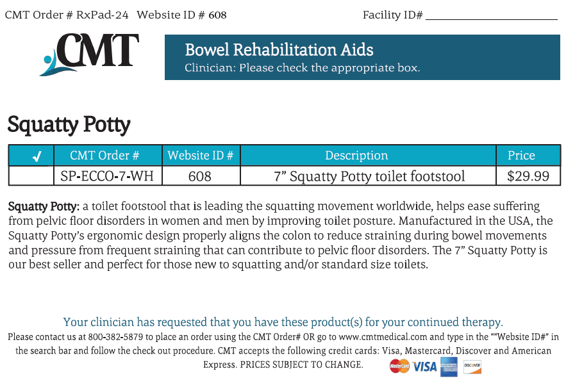
Task: Click the VISA card logo
Action: [424, 366]
